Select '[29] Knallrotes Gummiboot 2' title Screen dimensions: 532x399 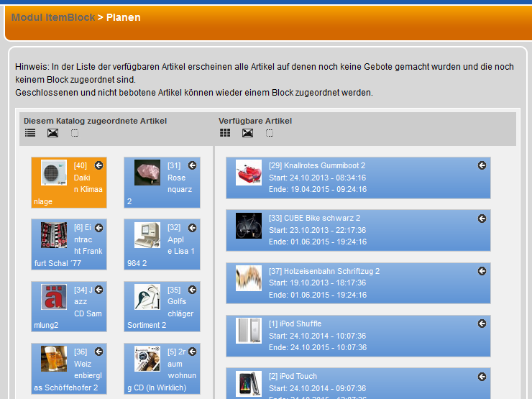(317, 165)
